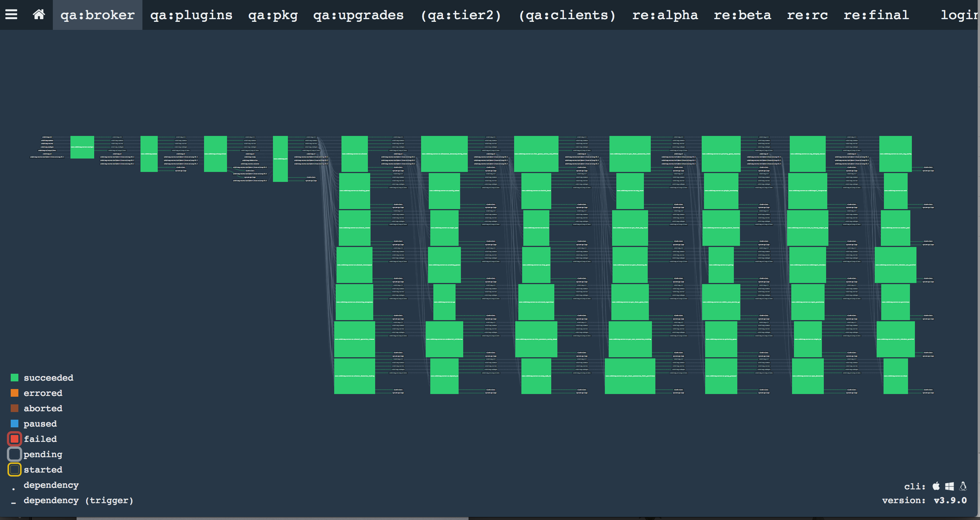Open the re:final group tab
The image size is (980, 520).
point(876,15)
